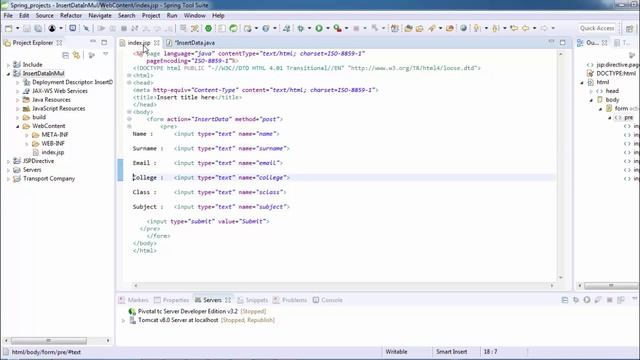640x360 pixels.
Task: Expand the Java Resources node
Action: 18,100
